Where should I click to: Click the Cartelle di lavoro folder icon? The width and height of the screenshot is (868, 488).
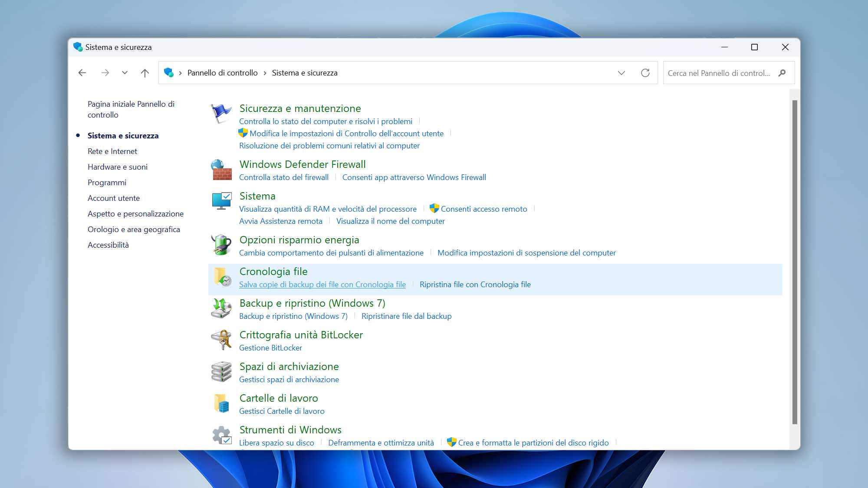[221, 403]
